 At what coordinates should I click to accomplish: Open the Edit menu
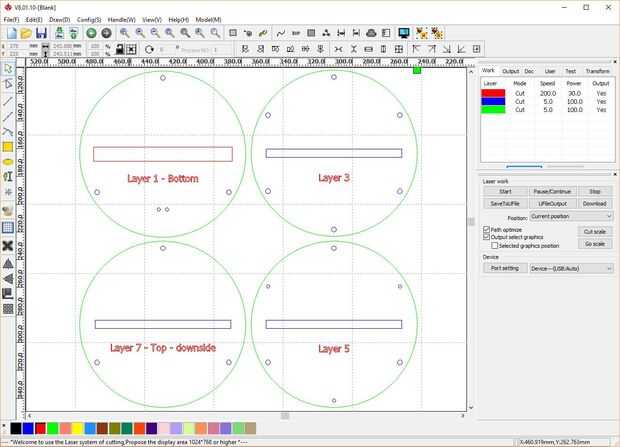[x=34, y=19]
